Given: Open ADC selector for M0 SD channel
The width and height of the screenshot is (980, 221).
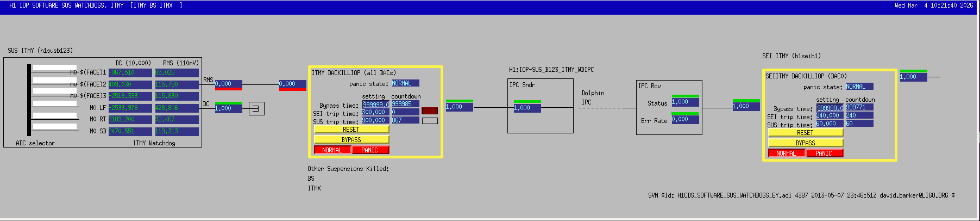Looking at the screenshot, I should (54, 127).
